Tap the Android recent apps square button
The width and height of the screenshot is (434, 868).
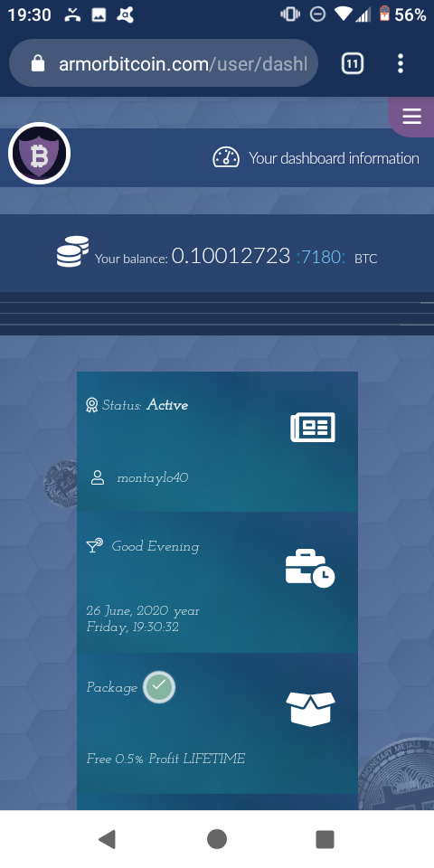click(x=325, y=839)
